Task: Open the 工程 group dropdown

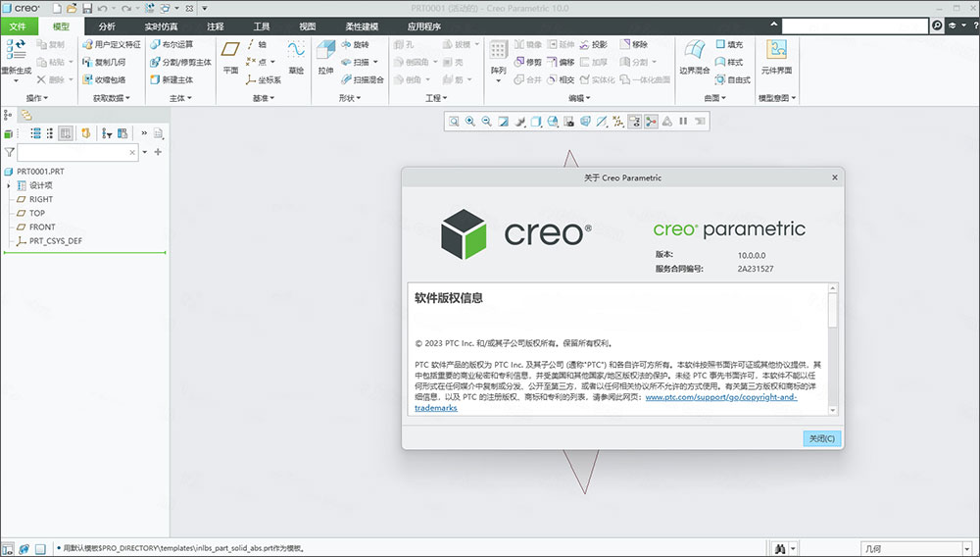Action: 436,98
